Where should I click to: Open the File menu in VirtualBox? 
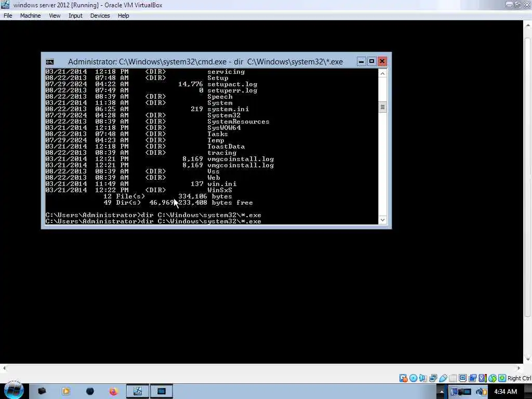tap(8, 16)
